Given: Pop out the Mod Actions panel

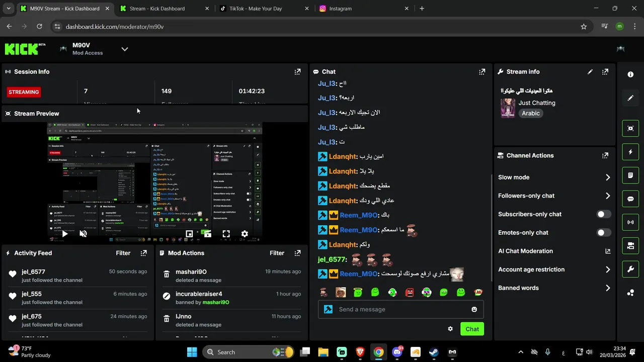Looking at the screenshot, I should click(x=297, y=253).
